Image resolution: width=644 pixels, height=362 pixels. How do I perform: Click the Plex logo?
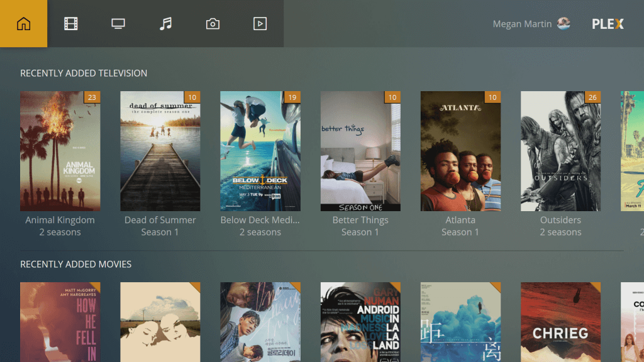click(608, 24)
